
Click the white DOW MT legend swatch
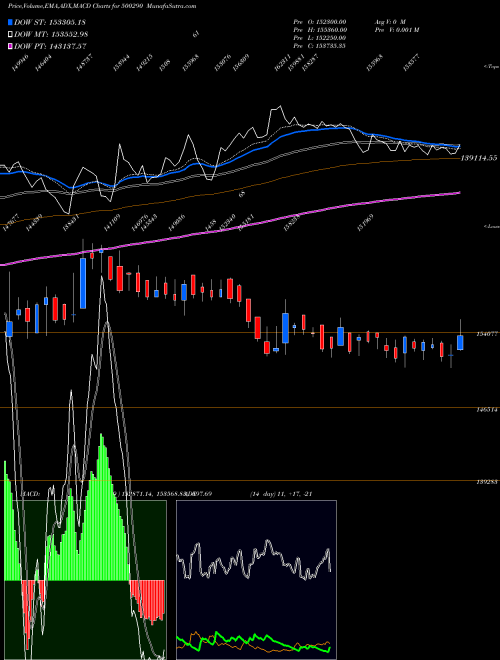(x=10, y=34)
